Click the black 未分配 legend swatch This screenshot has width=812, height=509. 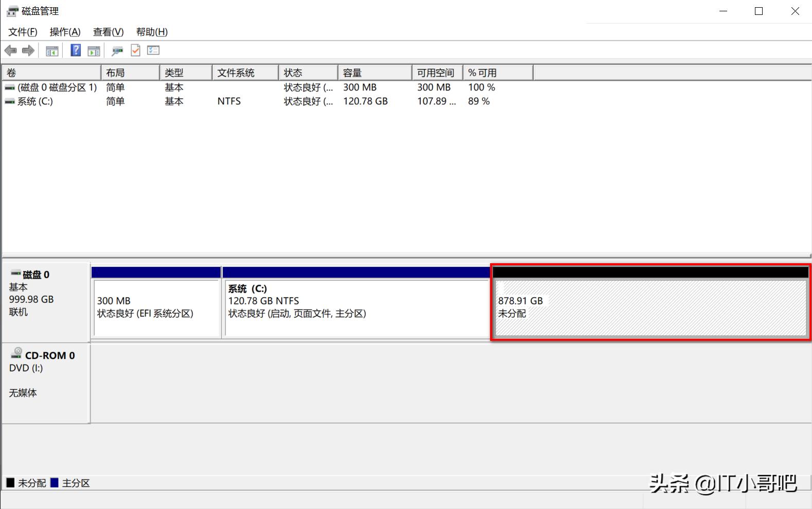coord(10,483)
